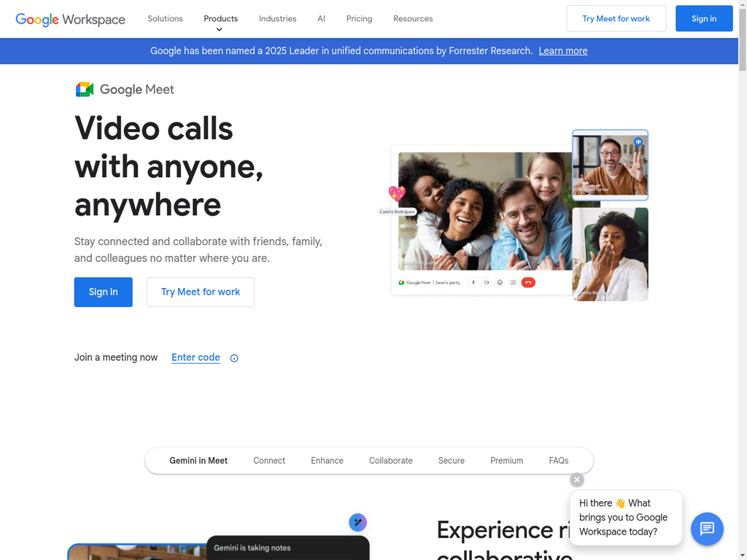Click the chat greeting message text
The width and height of the screenshot is (747, 560).
point(623,517)
